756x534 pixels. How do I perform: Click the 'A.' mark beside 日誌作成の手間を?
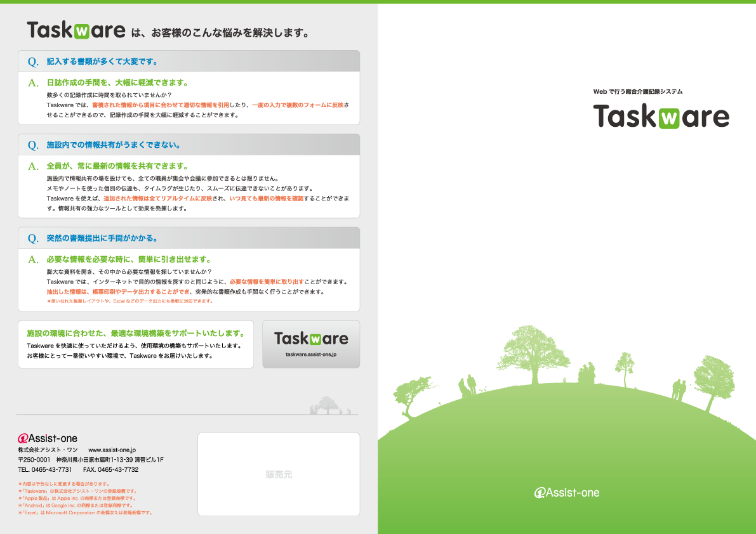pos(33,83)
